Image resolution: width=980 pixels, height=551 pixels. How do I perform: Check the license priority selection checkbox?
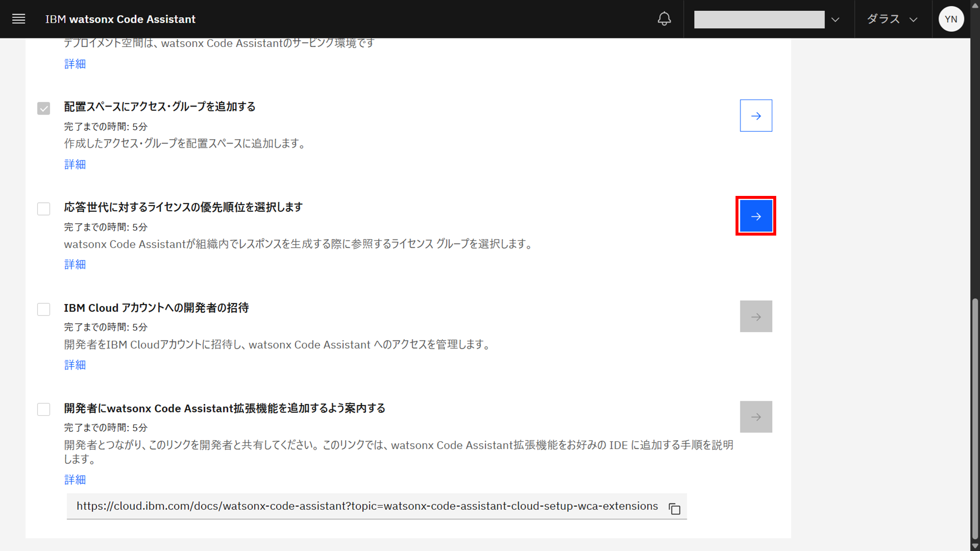[44, 209]
